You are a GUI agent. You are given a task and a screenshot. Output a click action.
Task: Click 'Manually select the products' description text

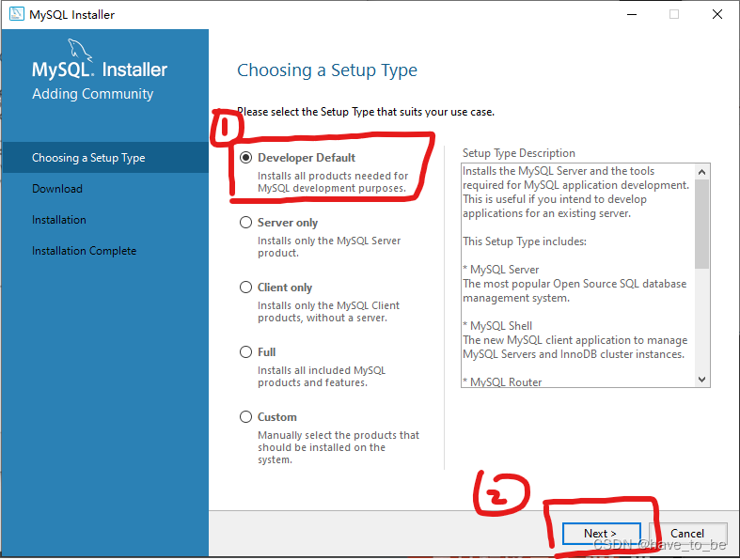[339, 447]
